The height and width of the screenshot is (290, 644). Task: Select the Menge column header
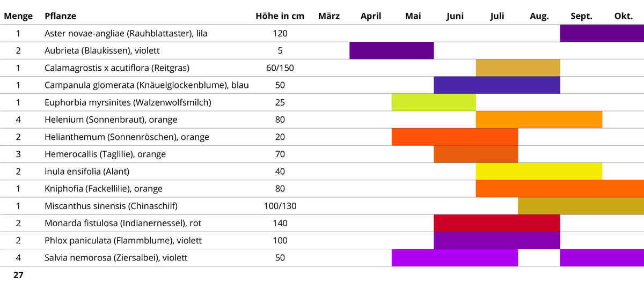pyautogui.click(x=18, y=16)
